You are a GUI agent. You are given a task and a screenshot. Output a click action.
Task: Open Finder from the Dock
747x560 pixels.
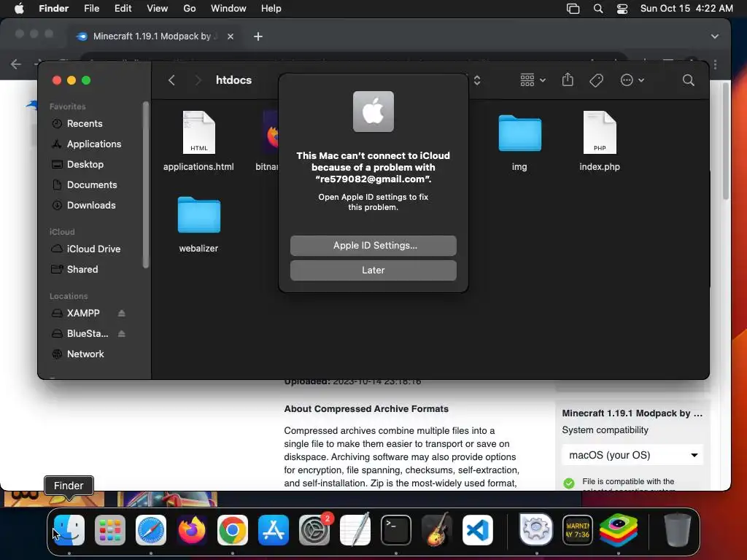[x=69, y=530]
